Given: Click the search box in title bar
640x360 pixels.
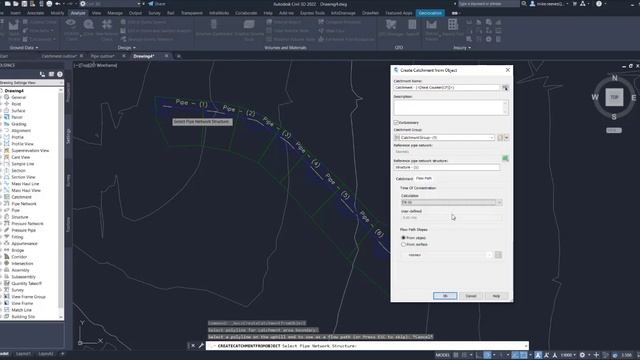Looking at the screenshot, I should point(489,4).
